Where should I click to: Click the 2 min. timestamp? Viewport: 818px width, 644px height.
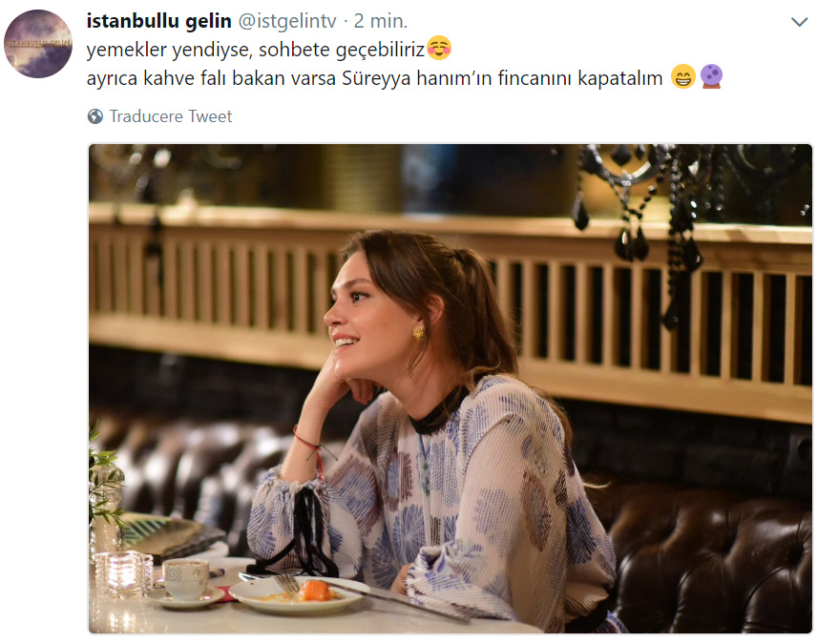tap(381, 21)
